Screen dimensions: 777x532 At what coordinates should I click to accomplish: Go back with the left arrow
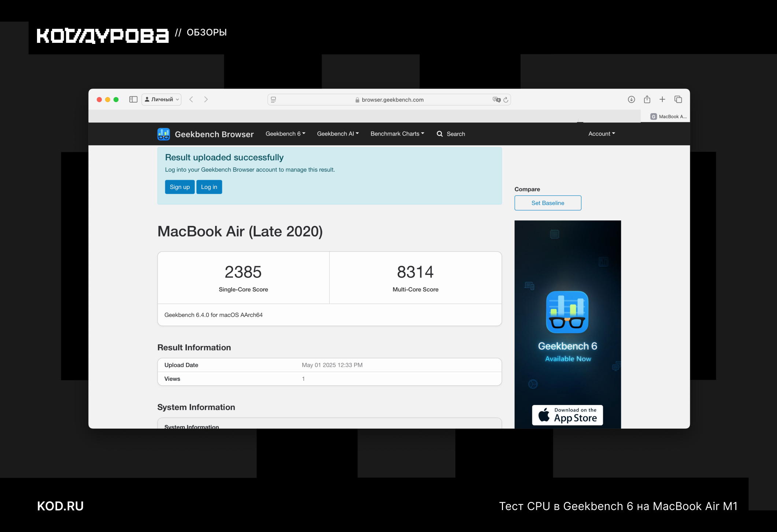tap(191, 100)
